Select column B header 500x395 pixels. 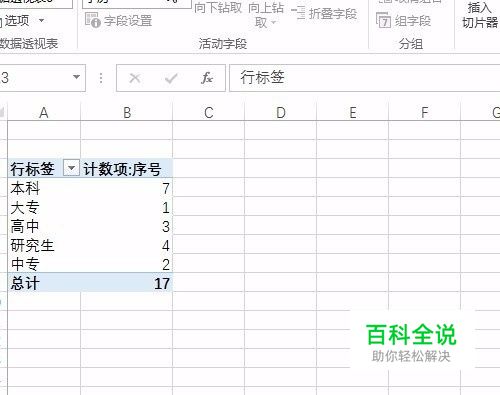tap(127, 113)
